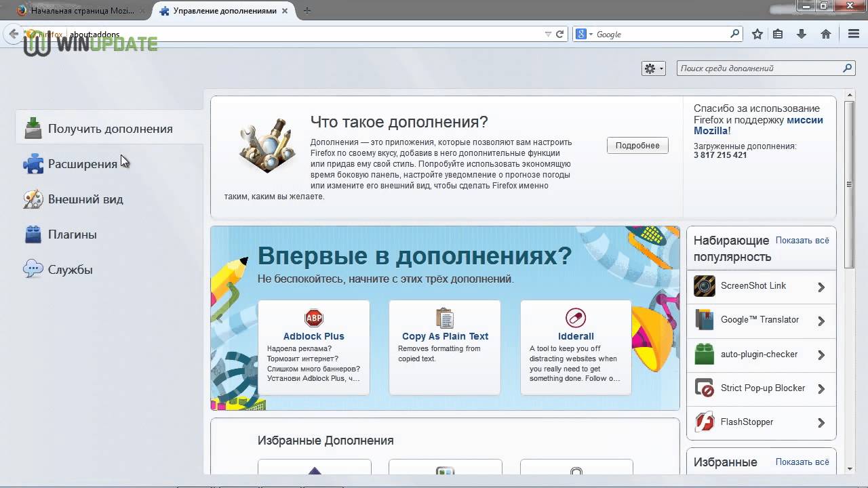Open the Get Add-ons sidebar icon

point(33,128)
